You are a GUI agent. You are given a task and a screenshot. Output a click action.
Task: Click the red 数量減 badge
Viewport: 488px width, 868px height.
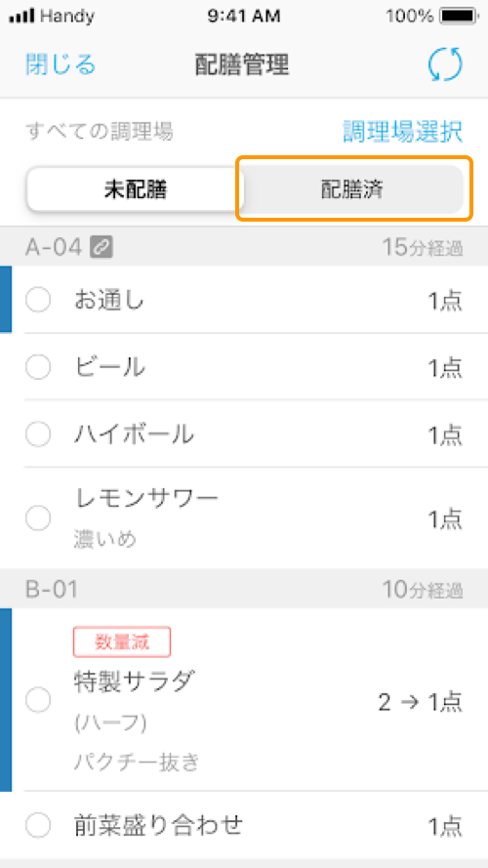pos(122,642)
